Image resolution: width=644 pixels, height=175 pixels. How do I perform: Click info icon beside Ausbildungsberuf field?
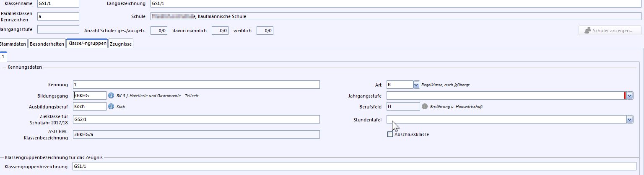pyautogui.click(x=111, y=106)
